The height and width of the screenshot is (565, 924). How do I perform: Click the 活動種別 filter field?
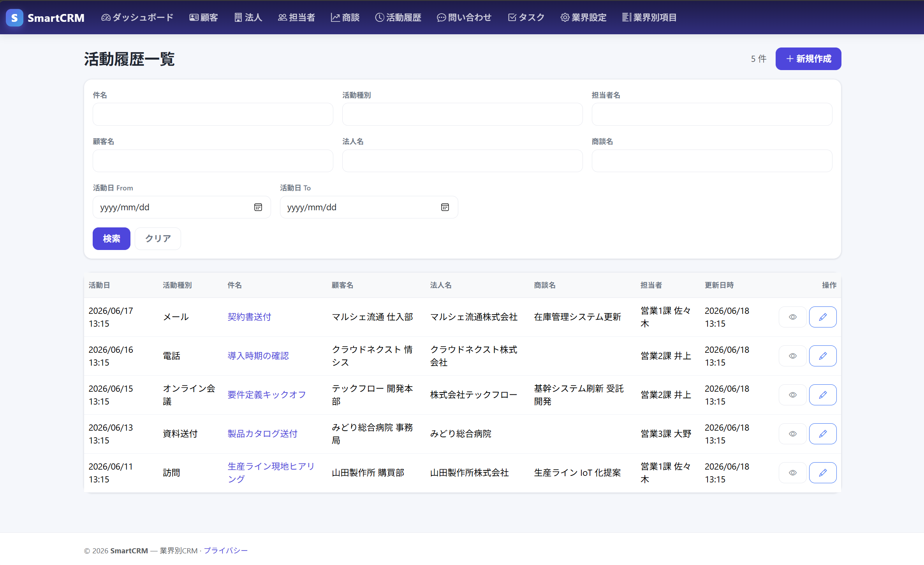tap(462, 114)
